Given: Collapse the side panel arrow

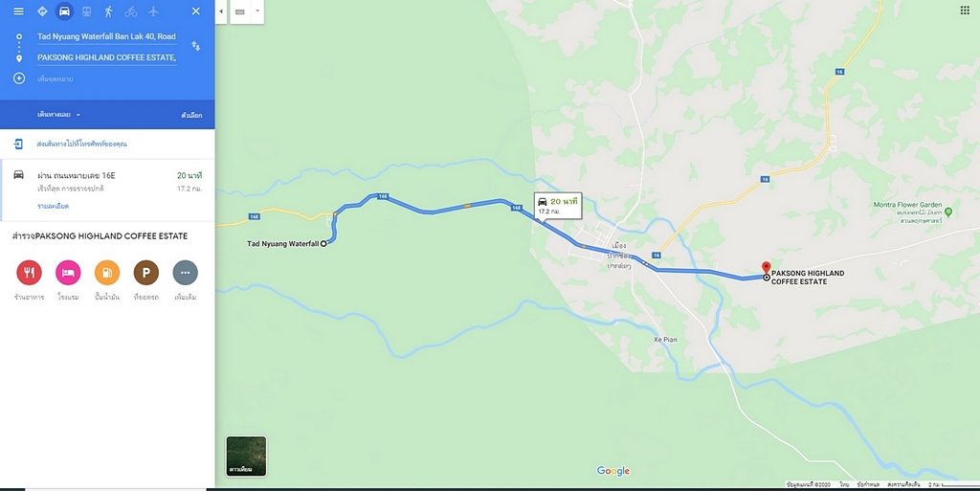Looking at the screenshot, I should click(x=221, y=11).
